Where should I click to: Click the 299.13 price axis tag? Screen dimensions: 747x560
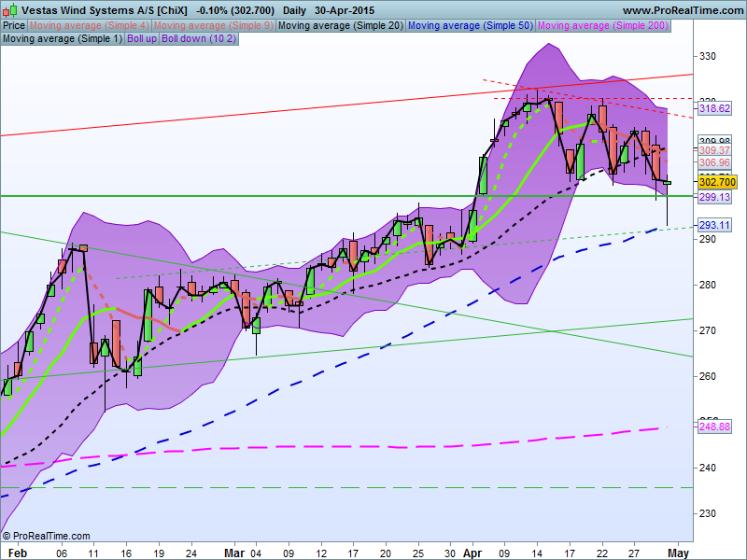714,197
